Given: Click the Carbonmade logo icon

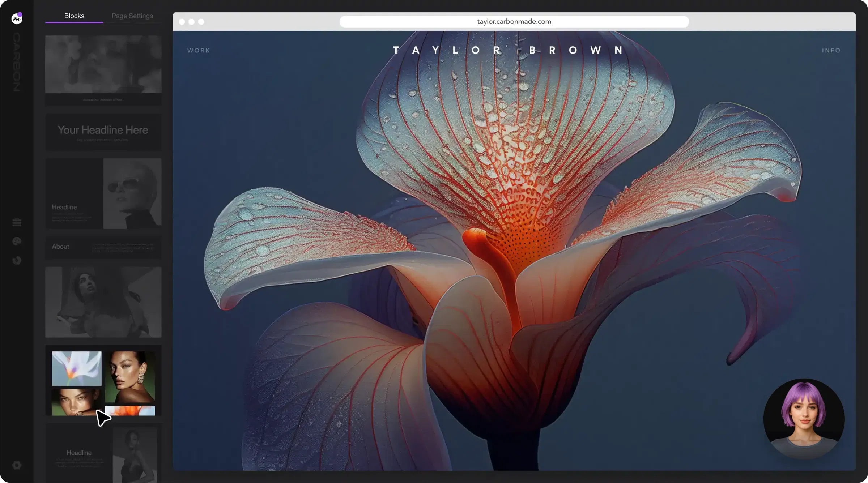Looking at the screenshot, I should point(17,18).
